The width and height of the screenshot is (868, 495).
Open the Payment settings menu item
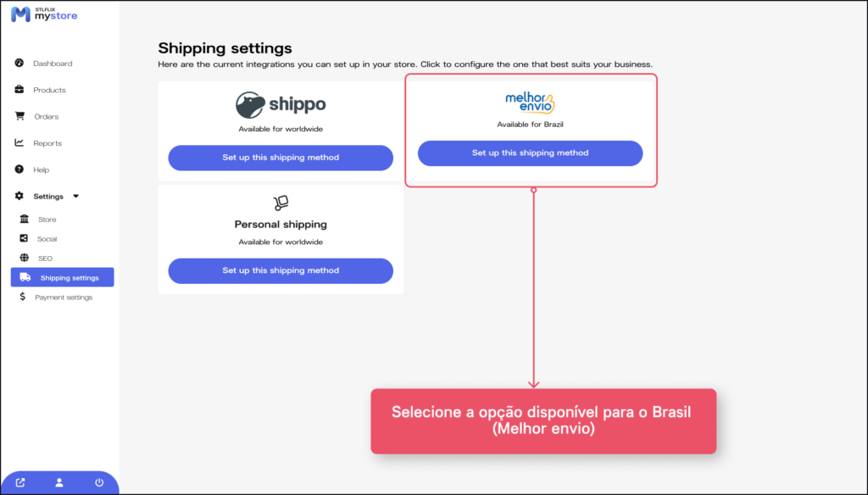click(63, 298)
